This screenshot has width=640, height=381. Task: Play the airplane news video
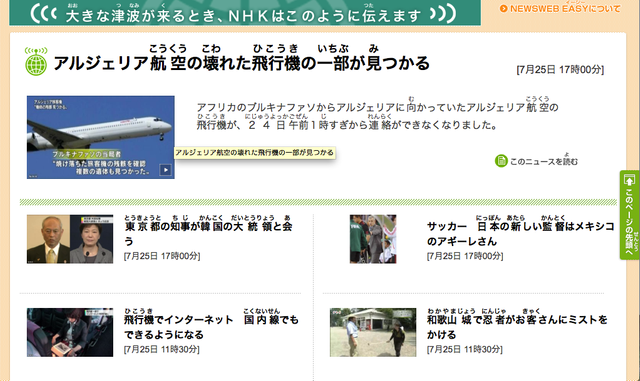point(165,169)
